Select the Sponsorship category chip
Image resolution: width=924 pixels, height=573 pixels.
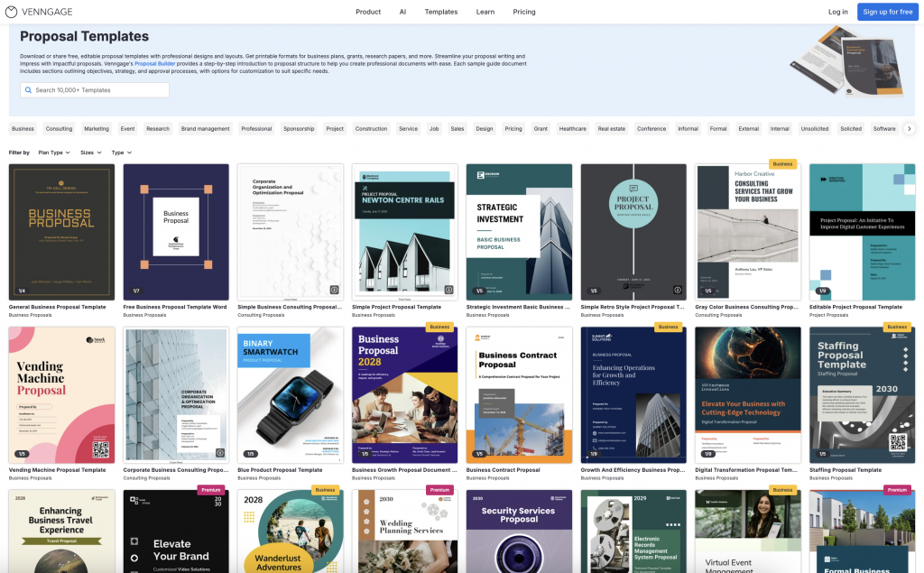coord(299,129)
